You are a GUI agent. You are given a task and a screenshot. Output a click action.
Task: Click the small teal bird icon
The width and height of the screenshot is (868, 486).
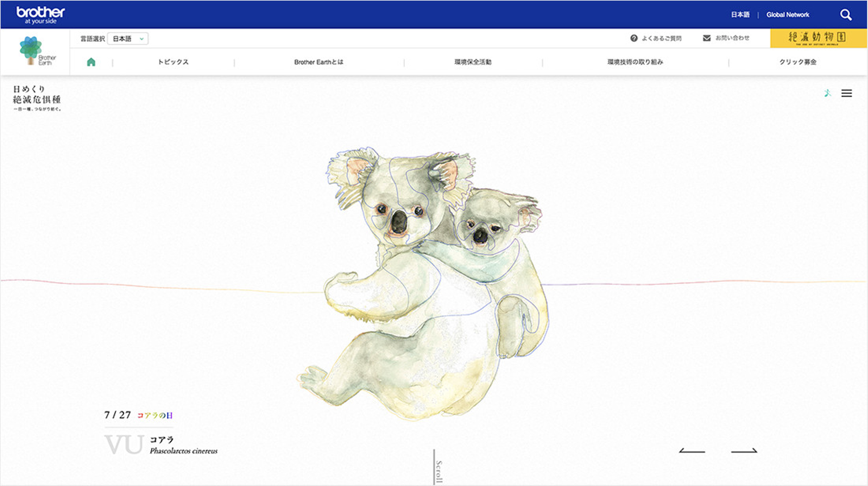[828, 93]
